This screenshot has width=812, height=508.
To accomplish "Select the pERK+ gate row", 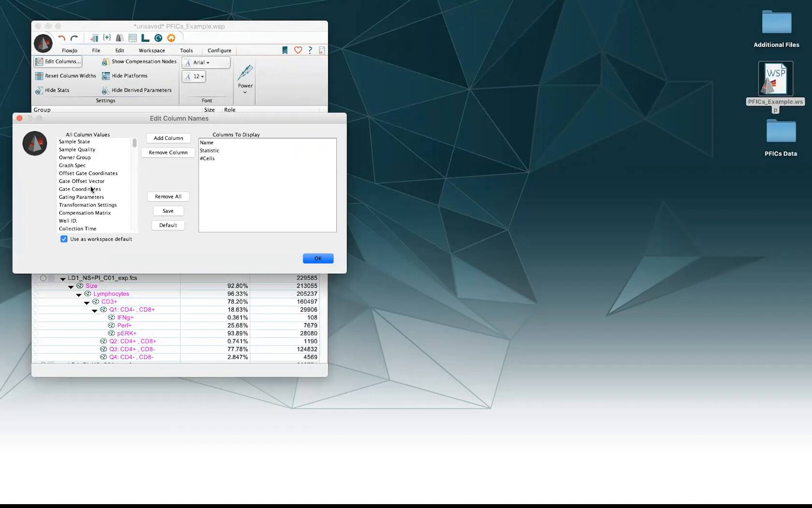I will (127, 333).
